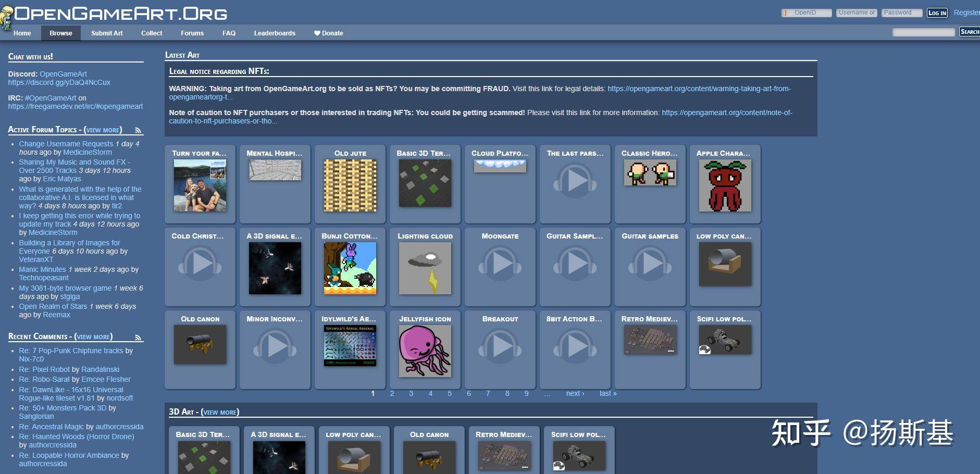Open the Turn Your Fa... photo thumbnail
The image size is (980, 474).
pyautogui.click(x=200, y=185)
